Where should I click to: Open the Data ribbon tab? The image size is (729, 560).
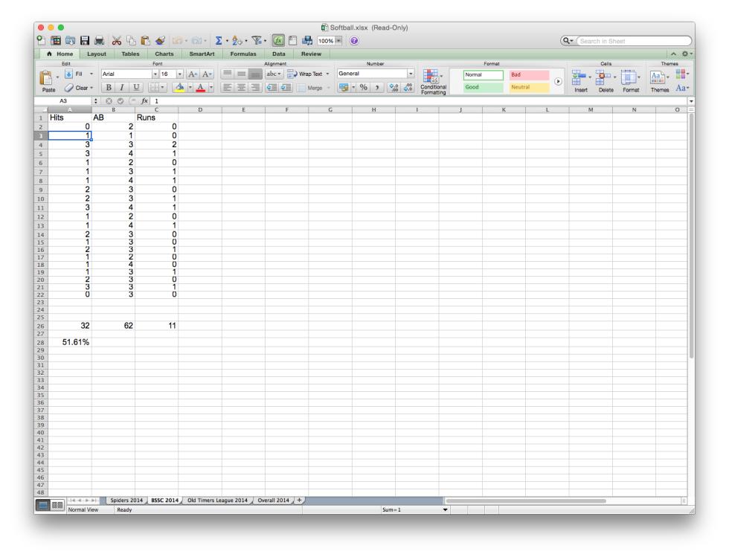pos(279,54)
